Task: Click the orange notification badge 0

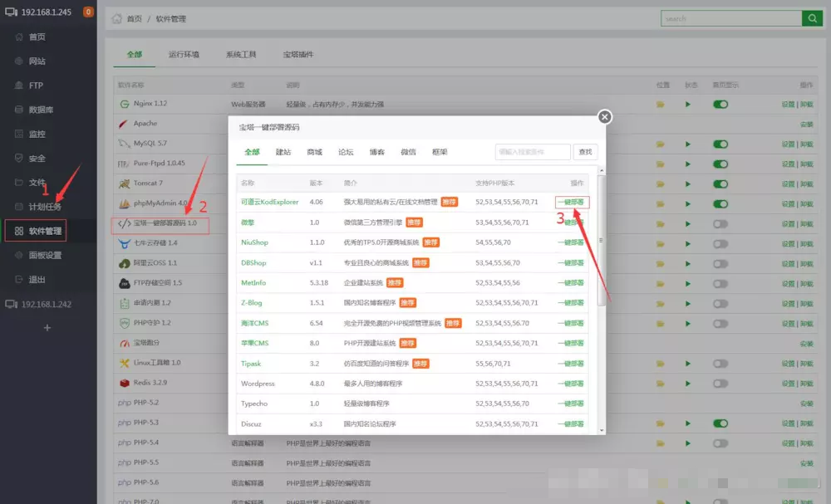Action: click(89, 12)
